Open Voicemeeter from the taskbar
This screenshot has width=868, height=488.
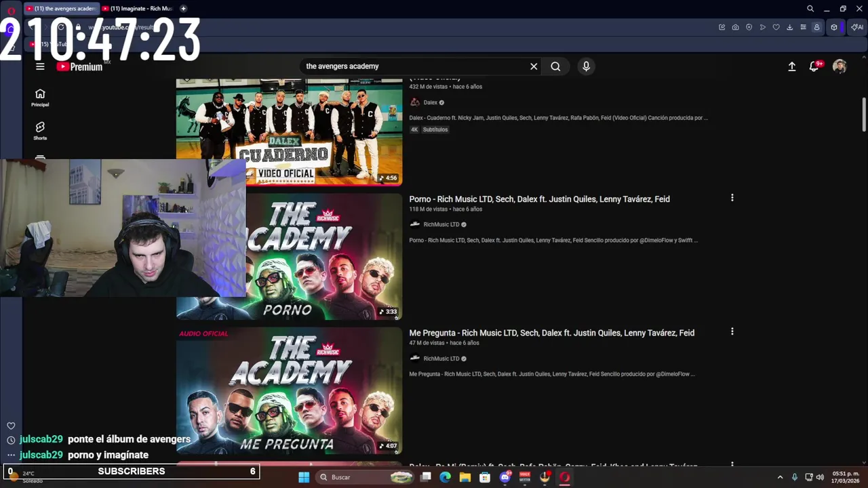click(x=525, y=477)
